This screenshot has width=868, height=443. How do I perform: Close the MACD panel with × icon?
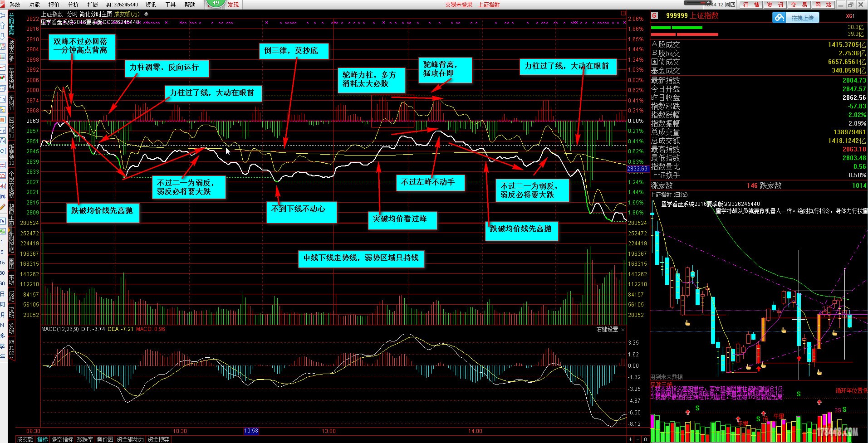pyautogui.click(x=623, y=330)
